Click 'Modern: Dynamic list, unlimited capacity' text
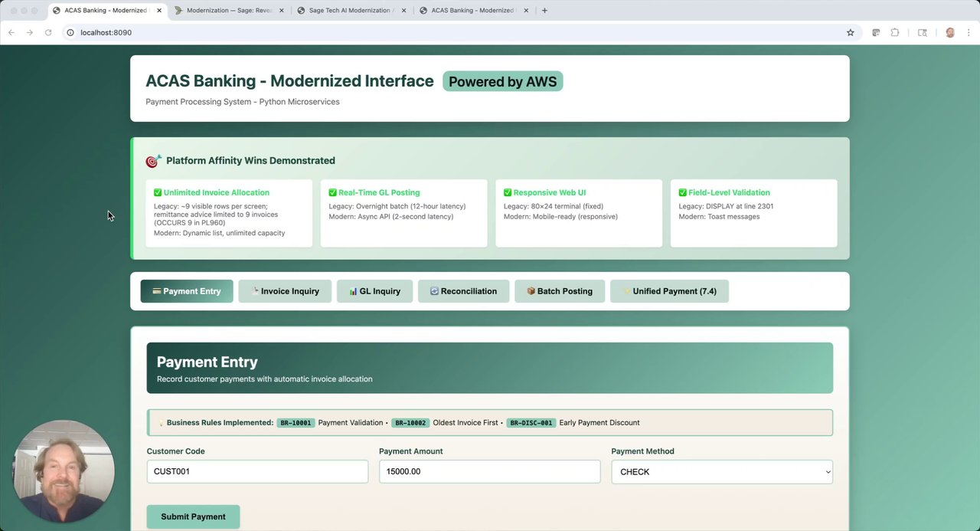Viewport: 980px width, 531px height. coord(220,233)
